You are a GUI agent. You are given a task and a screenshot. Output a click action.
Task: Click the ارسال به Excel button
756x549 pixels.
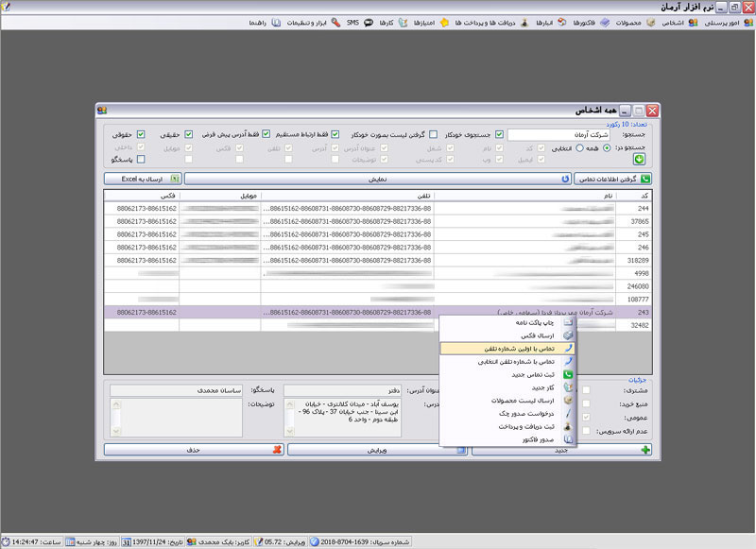(143, 179)
